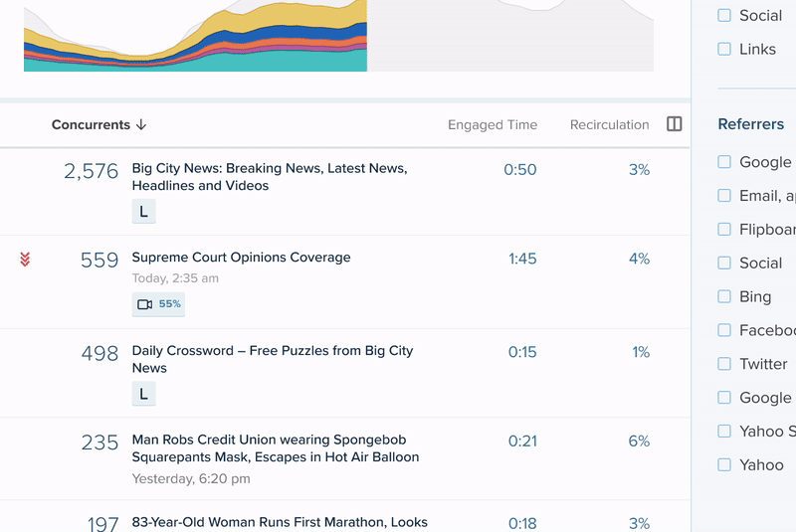Open the 83-Year-Old Woman Marathon article
The image size is (796, 532).
point(280,522)
